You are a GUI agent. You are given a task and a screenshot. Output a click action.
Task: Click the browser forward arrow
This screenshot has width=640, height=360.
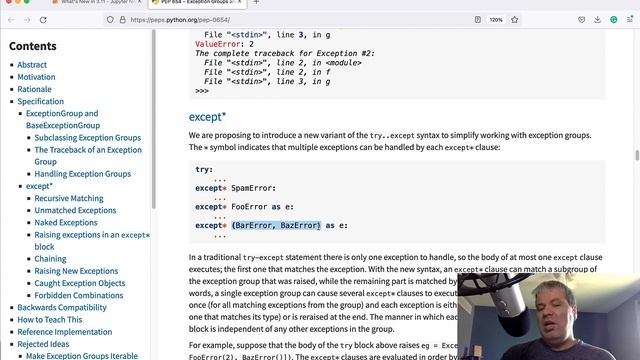(27, 20)
